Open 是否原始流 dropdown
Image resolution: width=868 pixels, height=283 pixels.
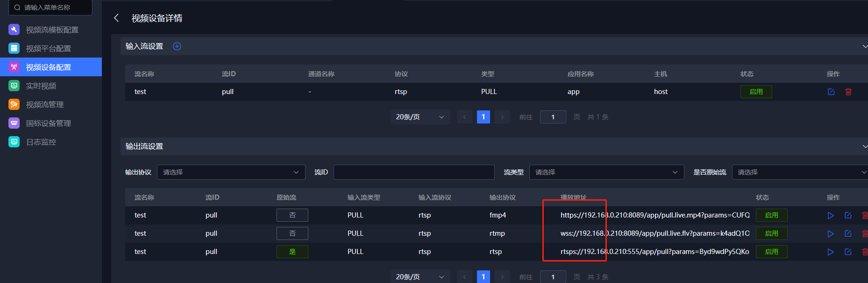click(x=800, y=172)
